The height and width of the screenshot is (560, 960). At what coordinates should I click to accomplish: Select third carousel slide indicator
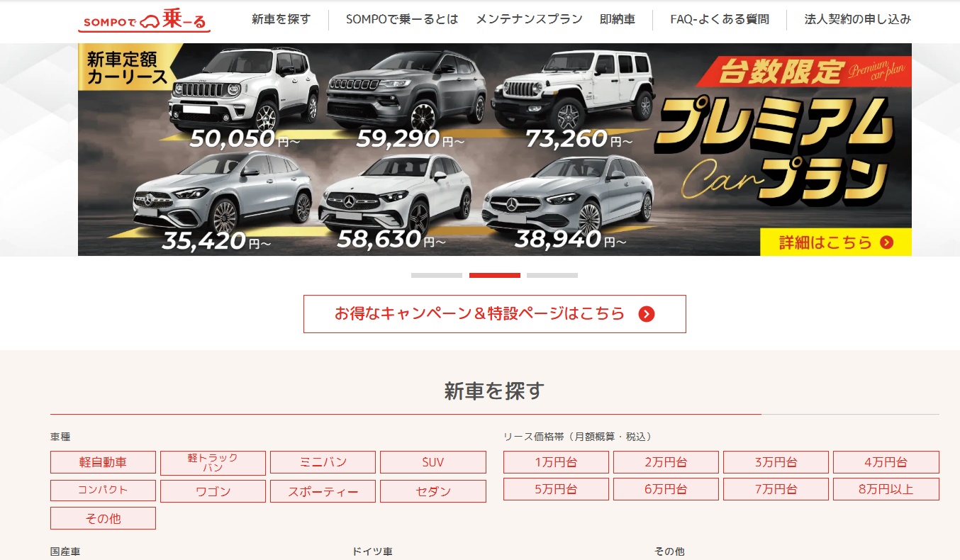pos(552,275)
